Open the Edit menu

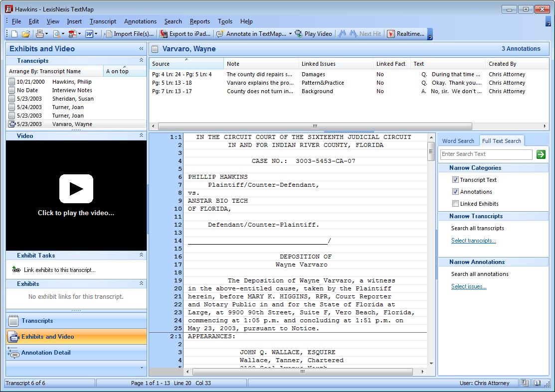click(x=33, y=21)
